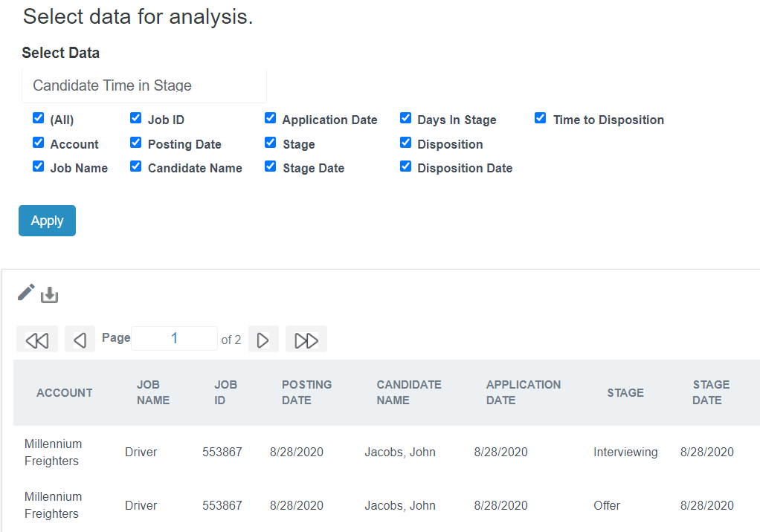Jump to last page of results
Screen dimensions: 760x532
click(x=306, y=340)
